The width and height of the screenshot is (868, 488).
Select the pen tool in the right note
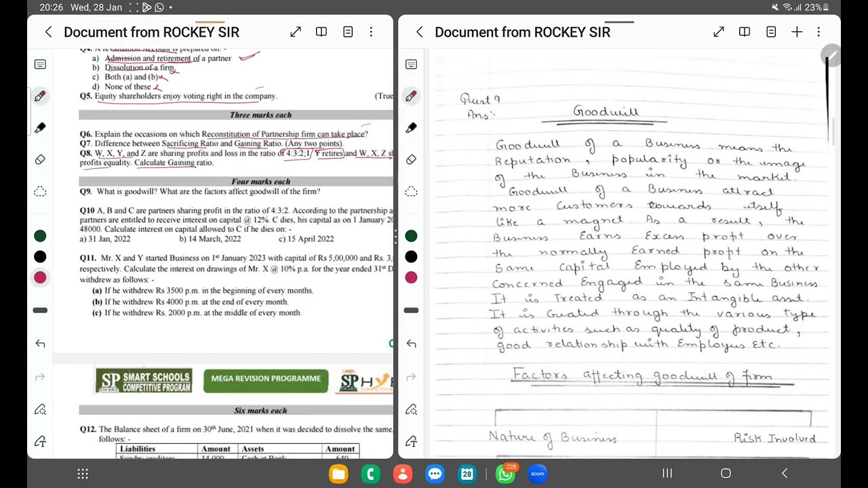[411, 96]
